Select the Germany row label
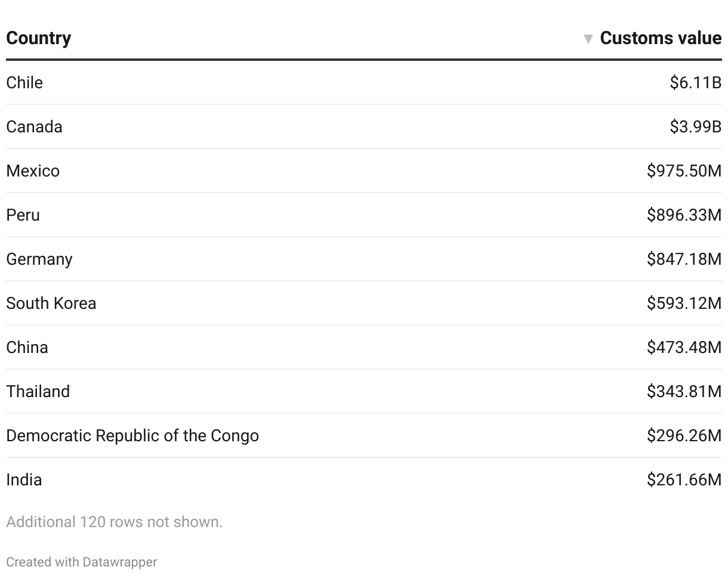728x576 pixels. pyautogui.click(x=39, y=259)
